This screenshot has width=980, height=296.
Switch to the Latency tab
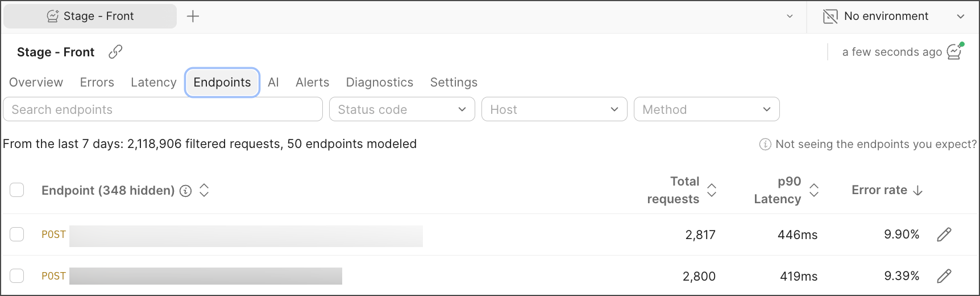153,83
